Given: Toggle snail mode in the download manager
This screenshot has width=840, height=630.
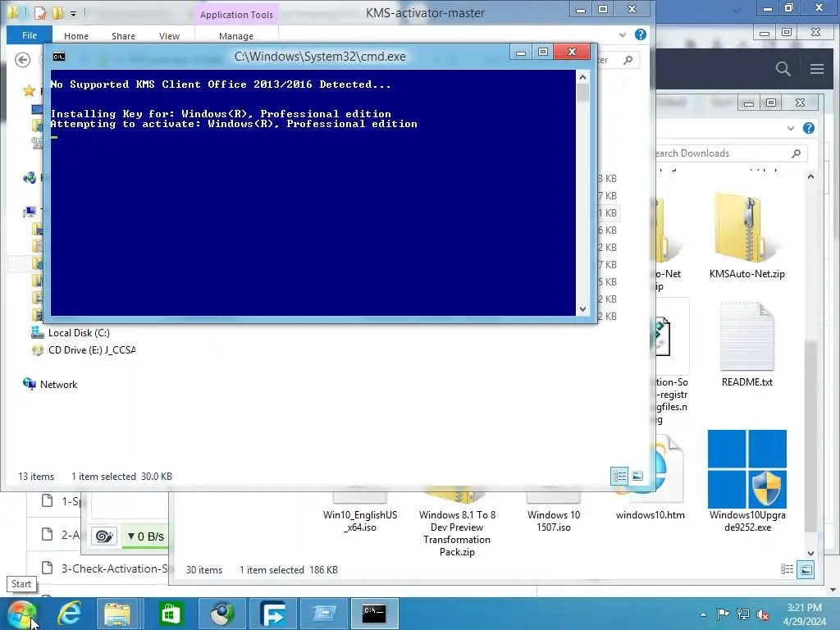Looking at the screenshot, I should click(x=104, y=536).
